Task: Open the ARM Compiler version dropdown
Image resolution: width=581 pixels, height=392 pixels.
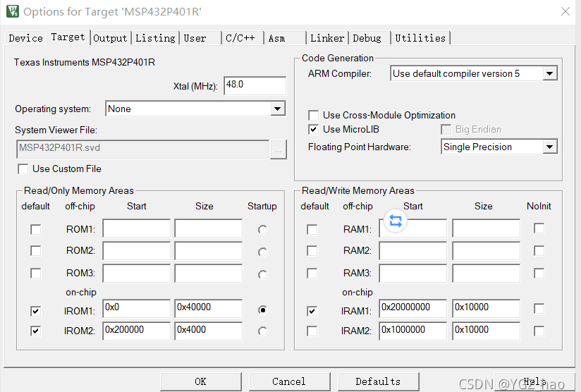Action: click(474, 73)
